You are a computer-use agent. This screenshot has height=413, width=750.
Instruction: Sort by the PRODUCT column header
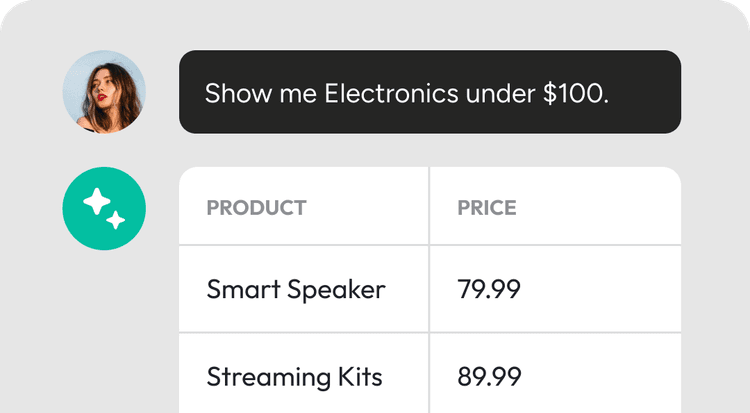256,208
